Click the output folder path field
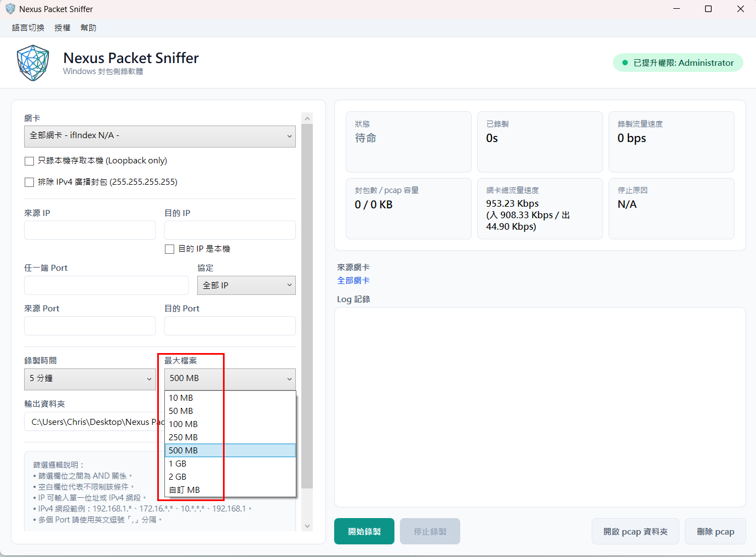The width and height of the screenshot is (756, 557). click(94, 422)
